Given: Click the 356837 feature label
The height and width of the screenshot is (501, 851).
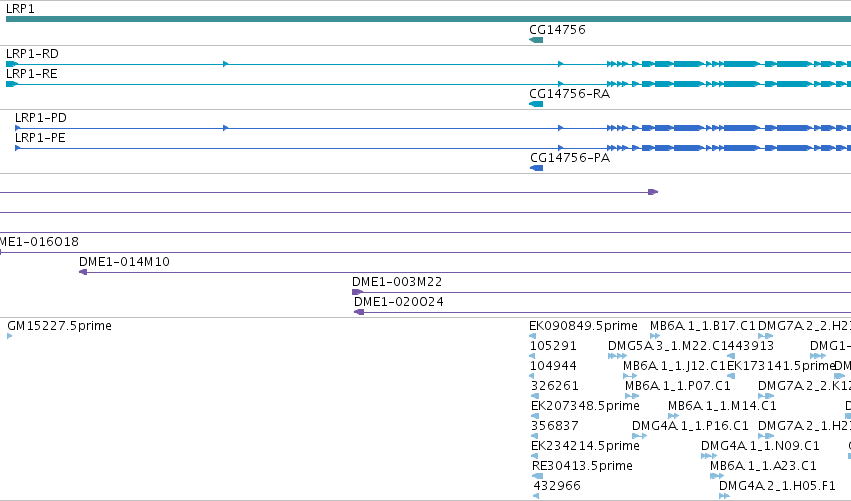Looking at the screenshot, I should tap(555, 426).
